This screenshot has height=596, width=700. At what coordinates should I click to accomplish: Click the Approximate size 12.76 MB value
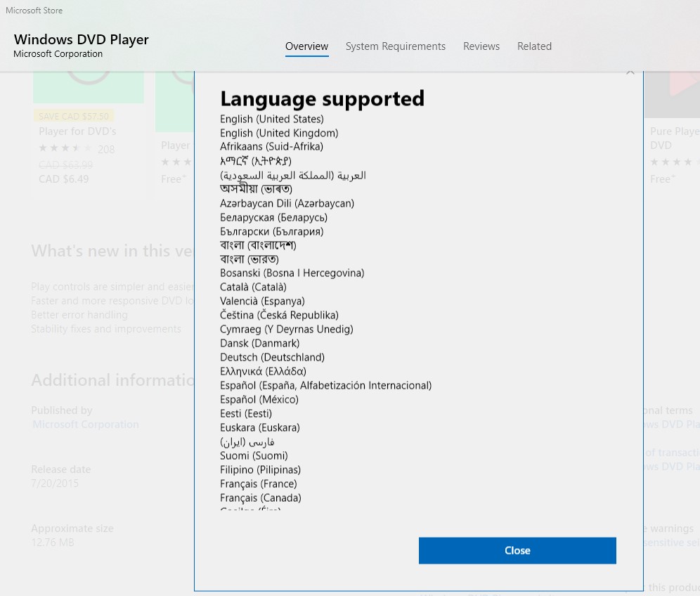53,543
